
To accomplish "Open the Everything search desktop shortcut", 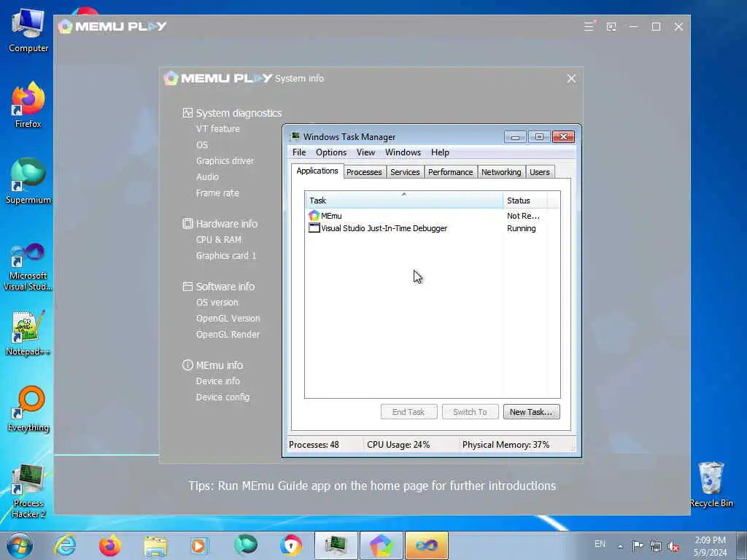I will [x=28, y=408].
